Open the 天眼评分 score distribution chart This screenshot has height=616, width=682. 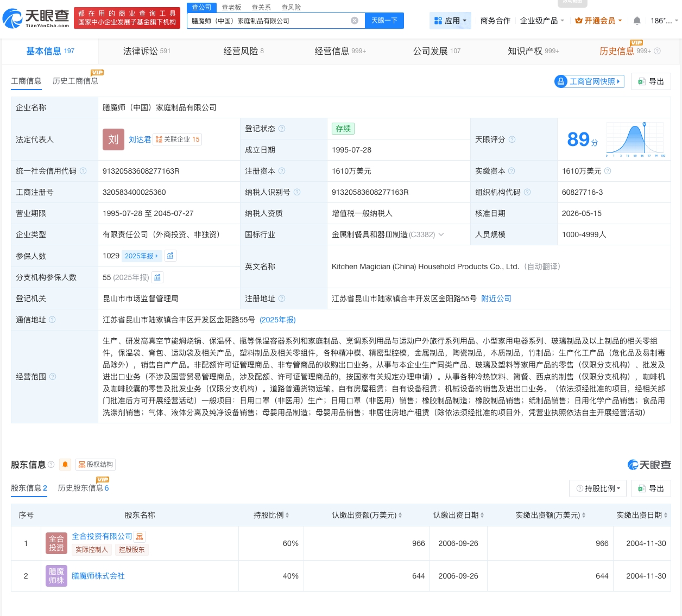636,139
